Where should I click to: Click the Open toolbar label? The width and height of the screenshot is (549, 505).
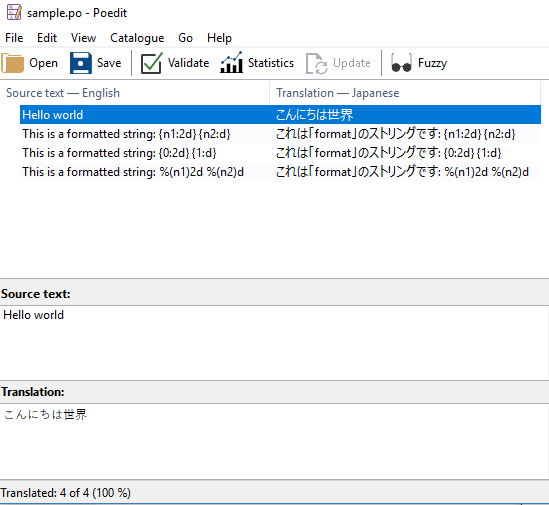click(43, 63)
